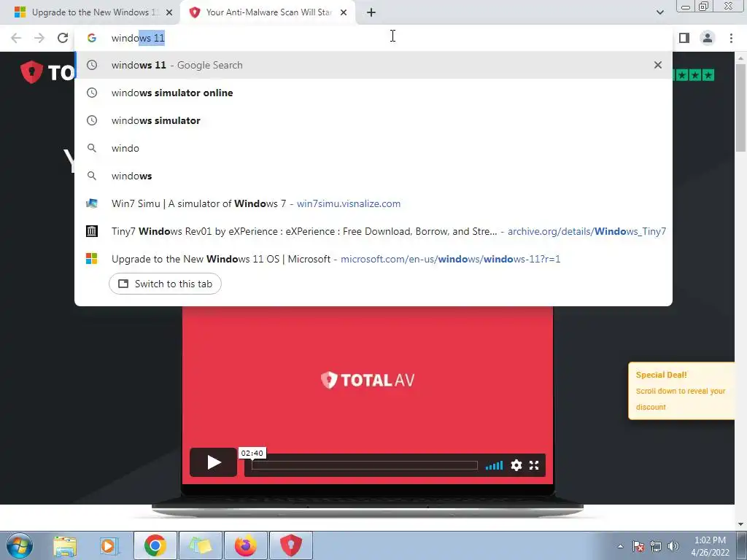Click the page vertical scrollbar thumb
The width and height of the screenshot is (747, 560).
[740, 108]
